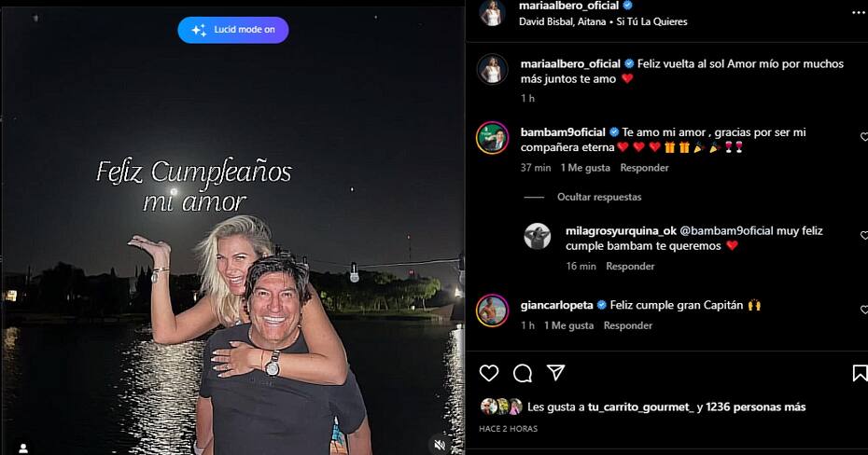This screenshot has width=868, height=455.
Task: Open giancarlopeta's profile picture
Action: [492, 310]
